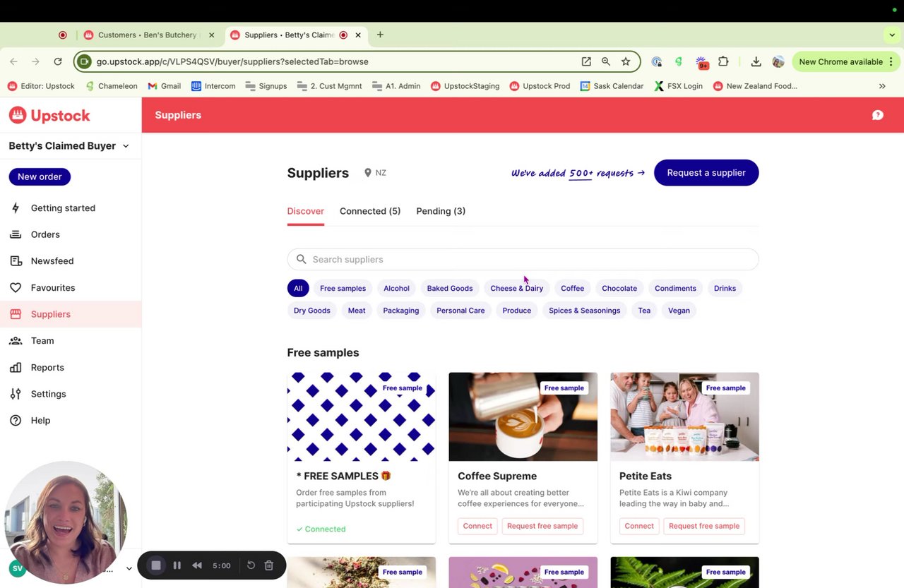Click the Chrome profile avatar

pyautogui.click(x=778, y=61)
